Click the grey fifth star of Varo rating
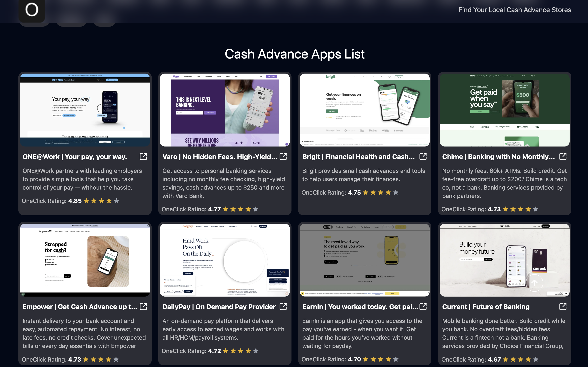The height and width of the screenshot is (367, 588). [x=256, y=209]
